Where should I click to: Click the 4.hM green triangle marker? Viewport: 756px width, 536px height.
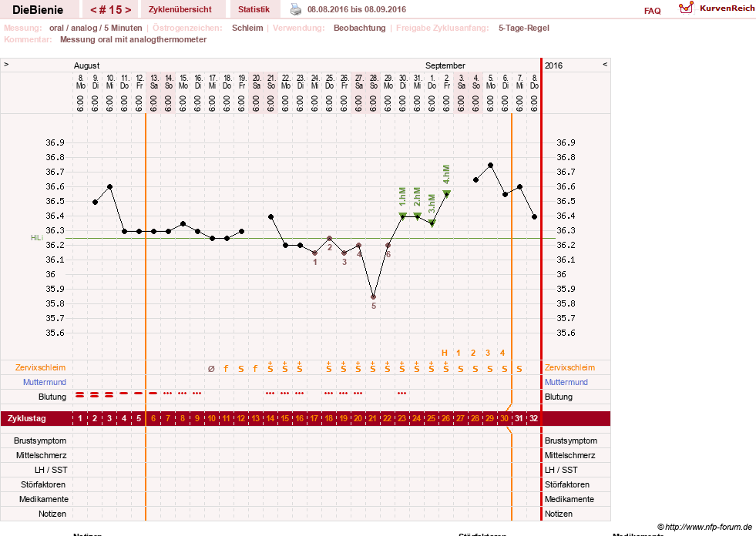[x=446, y=193]
